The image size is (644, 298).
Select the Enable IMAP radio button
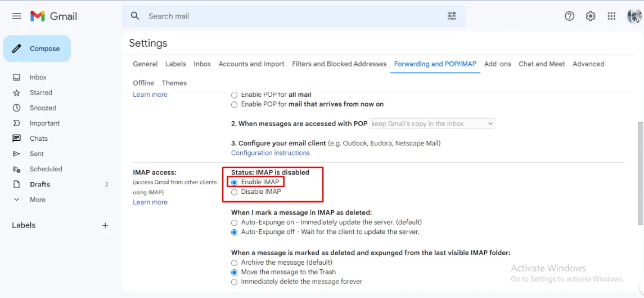click(x=235, y=183)
